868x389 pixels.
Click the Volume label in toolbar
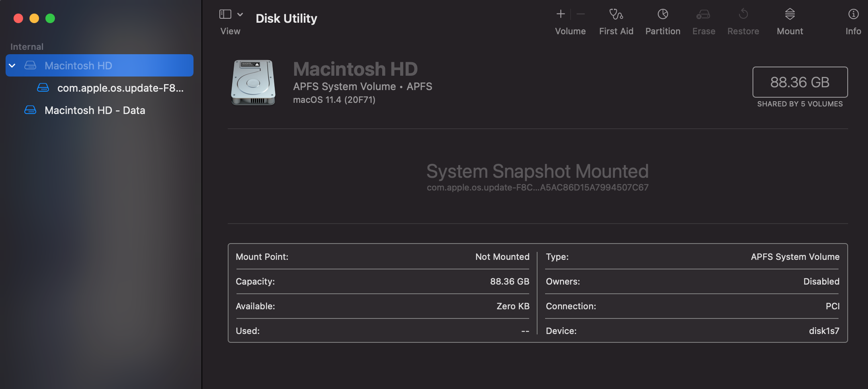pos(570,31)
